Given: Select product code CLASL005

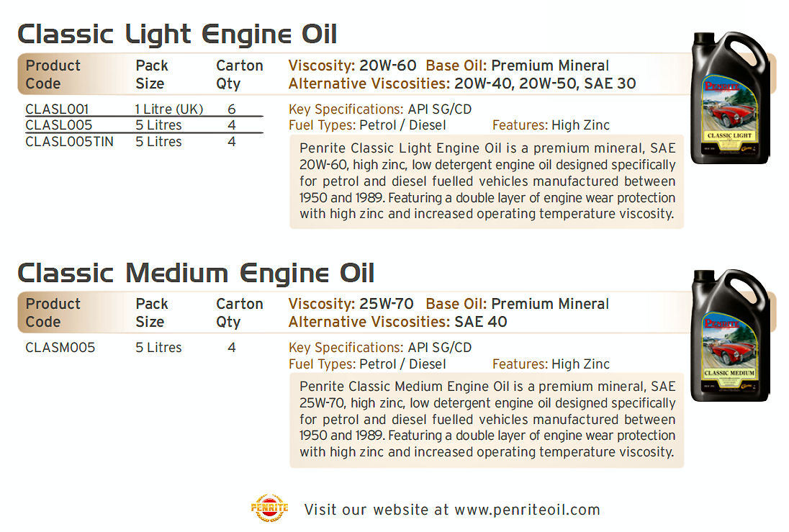Looking at the screenshot, I should (59, 125).
